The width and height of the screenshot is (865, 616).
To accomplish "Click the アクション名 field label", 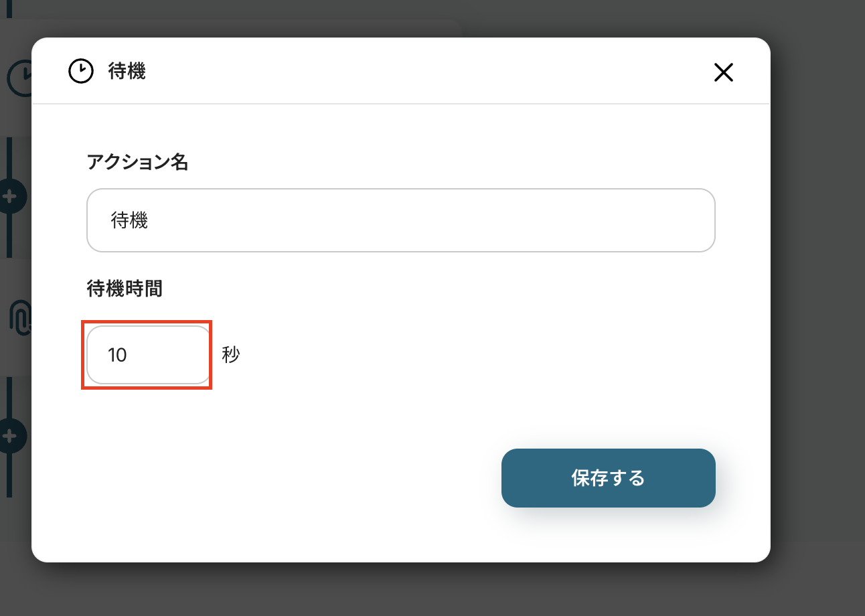I will pyautogui.click(x=137, y=161).
